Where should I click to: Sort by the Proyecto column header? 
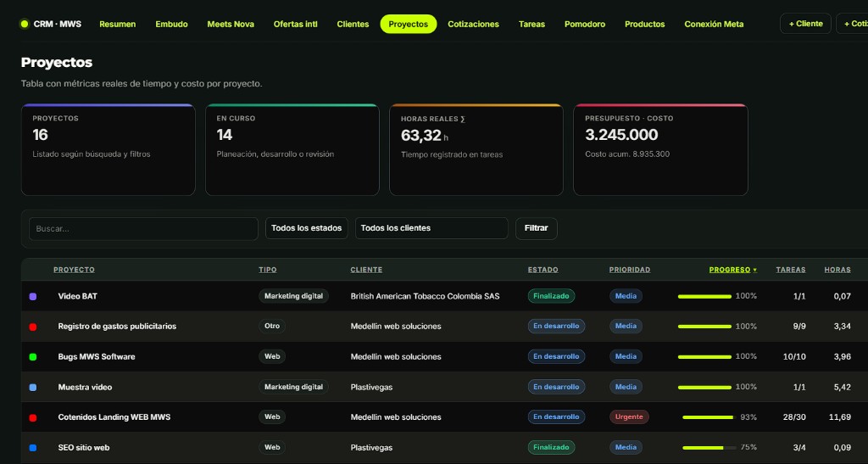(75, 270)
